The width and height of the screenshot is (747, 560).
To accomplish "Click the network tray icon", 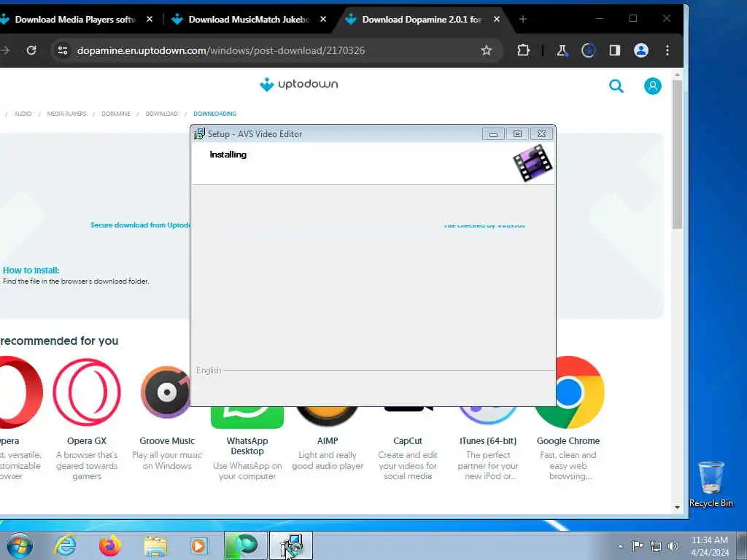I will point(656,546).
